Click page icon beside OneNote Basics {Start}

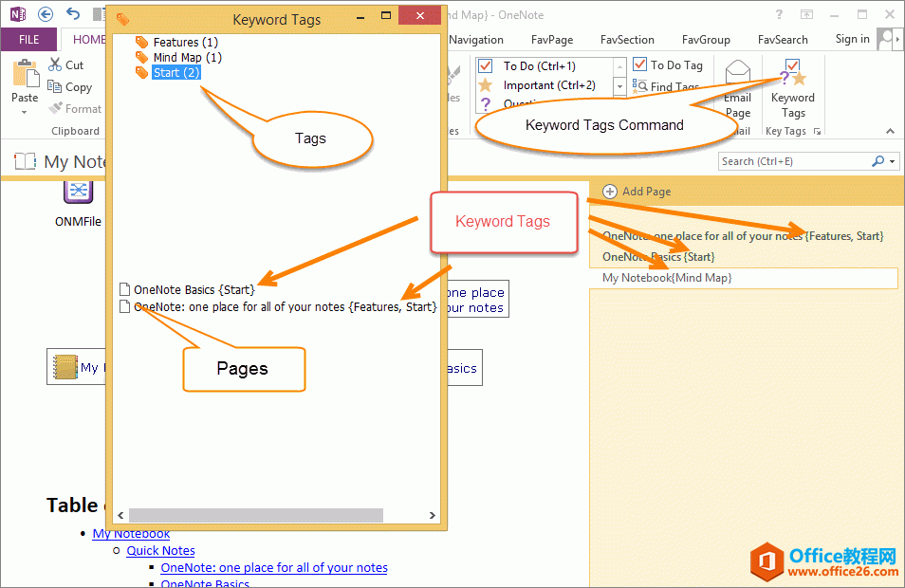(124, 289)
